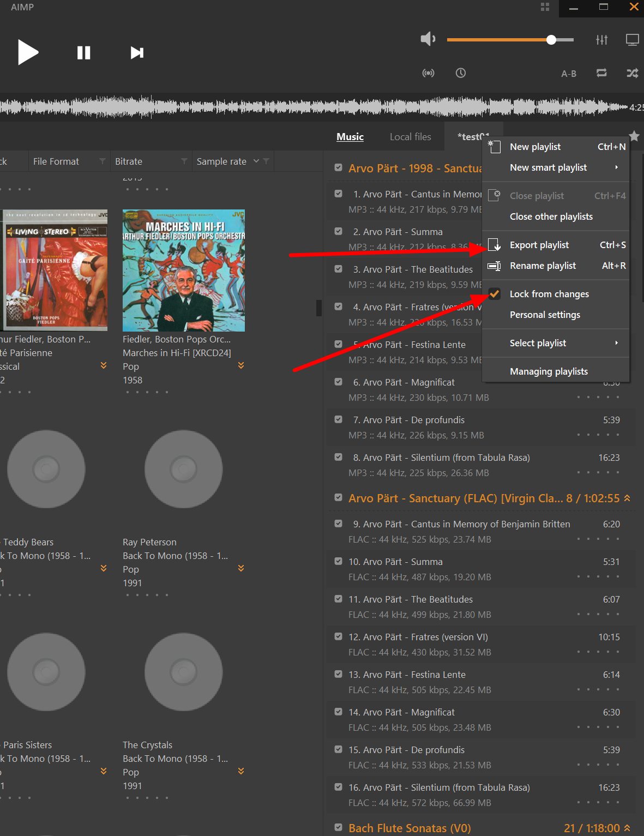This screenshot has width=644, height=836.
Task: Open Marches in Hi-Fi album cover
Action: pyautogui.click(x=184, y=270)
